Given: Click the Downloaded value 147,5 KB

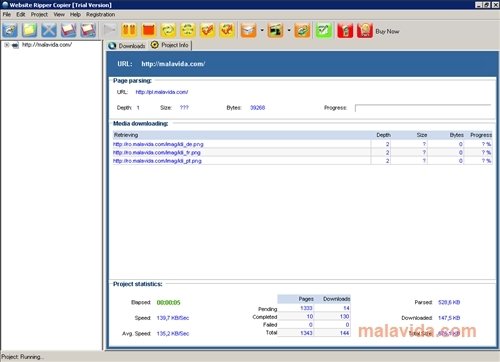Looking at the screenshot, I should click(449, 318).
